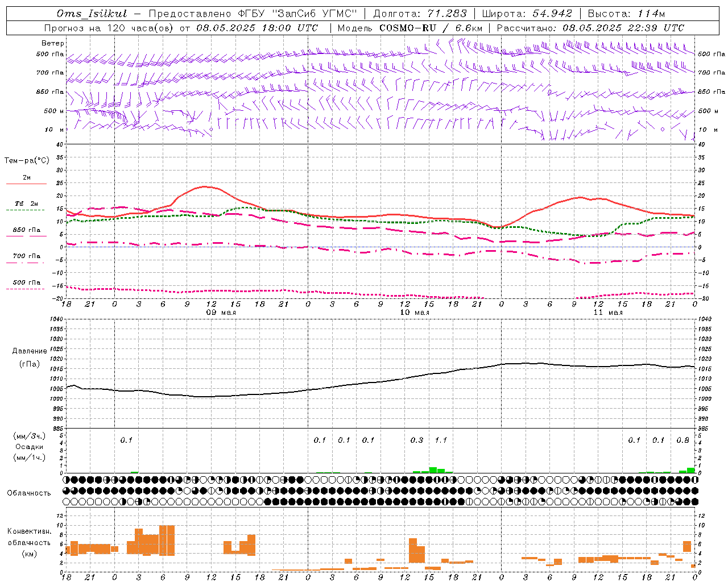Viewport: 728px width, 582px height.
Task: Click the 'Ветер' wind panel label
Action: pos(53,43)
